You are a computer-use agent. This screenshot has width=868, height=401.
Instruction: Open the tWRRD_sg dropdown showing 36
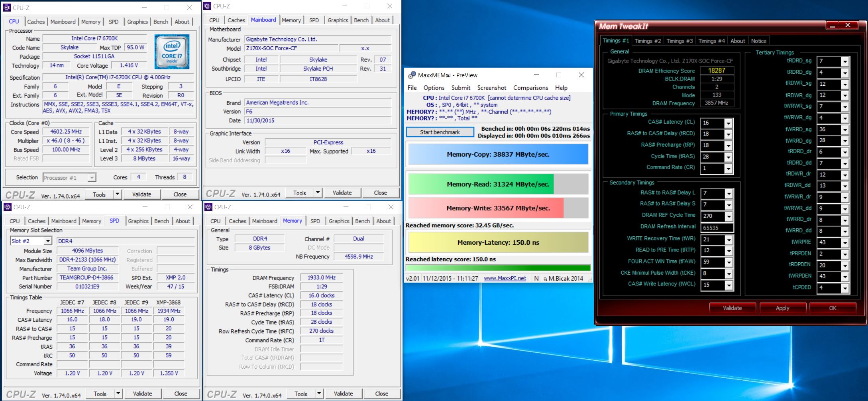tap(844, 130)
